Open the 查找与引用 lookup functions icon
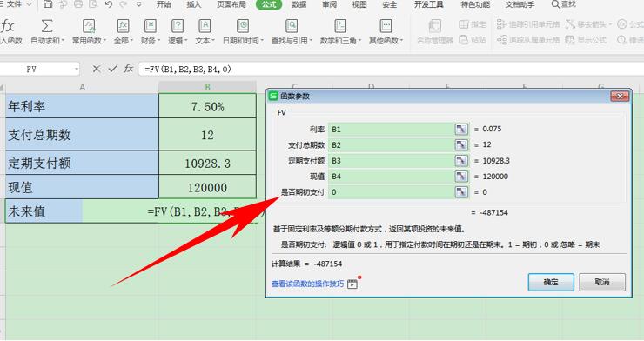This screenshot has width=644, height=341. [292, 27]
